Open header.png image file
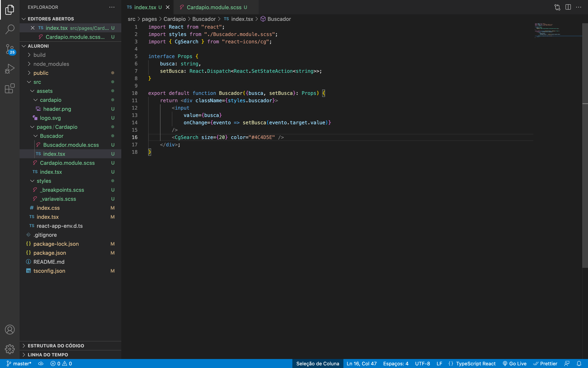 click(70, 109)
